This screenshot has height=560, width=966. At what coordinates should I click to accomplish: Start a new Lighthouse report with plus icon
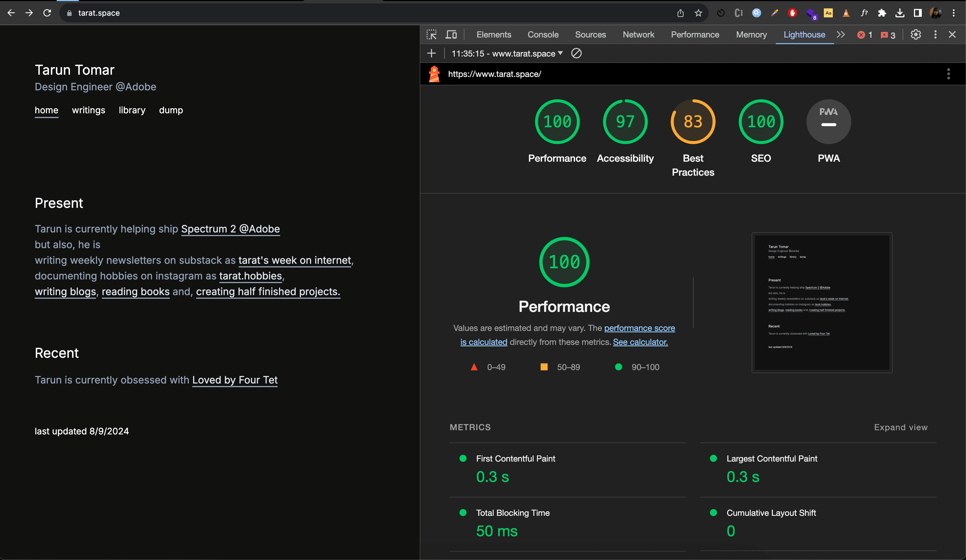pos(431,53)
